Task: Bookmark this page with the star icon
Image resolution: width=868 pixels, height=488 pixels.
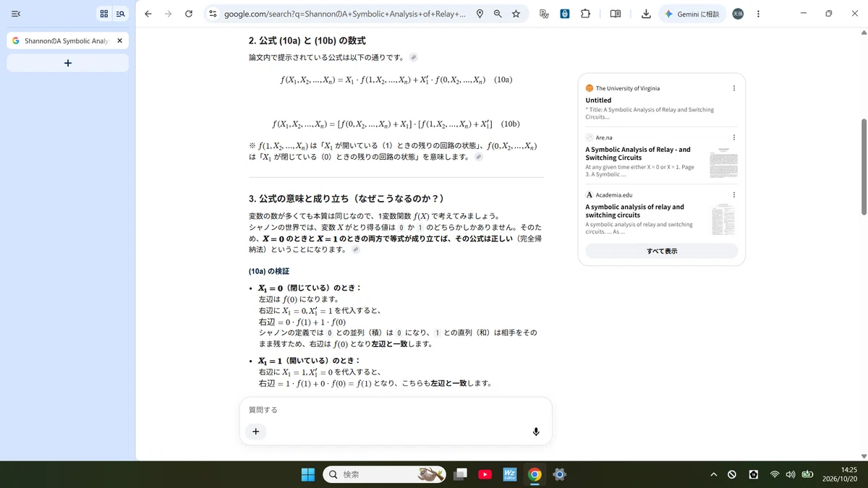Action: pyautogui.click(x=516, y=14)
